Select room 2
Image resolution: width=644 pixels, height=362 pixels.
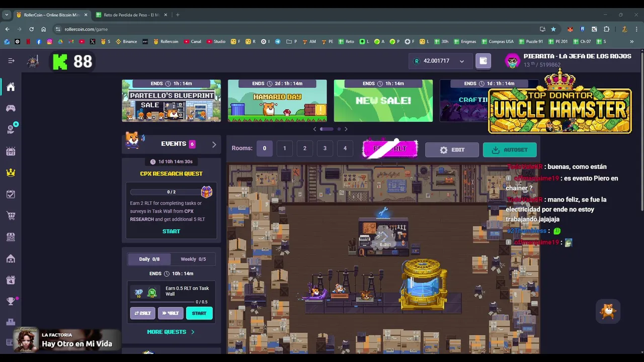click(304, 148)
